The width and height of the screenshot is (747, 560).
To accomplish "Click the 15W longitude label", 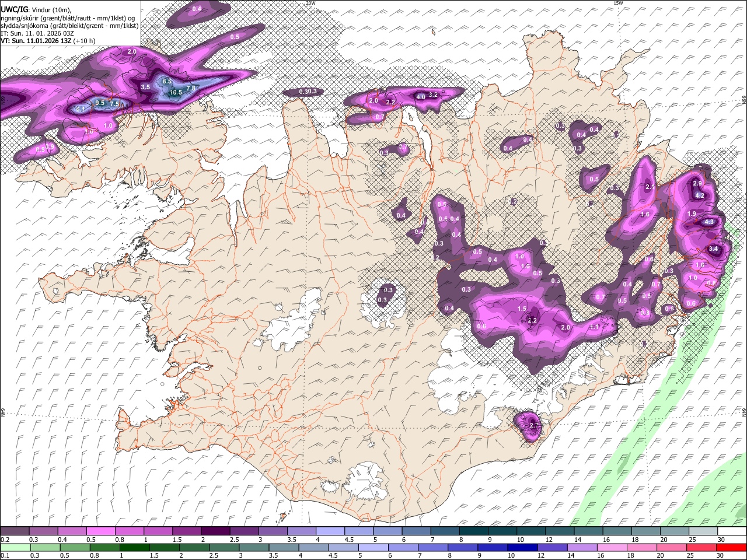I will [x=618, y=3].
